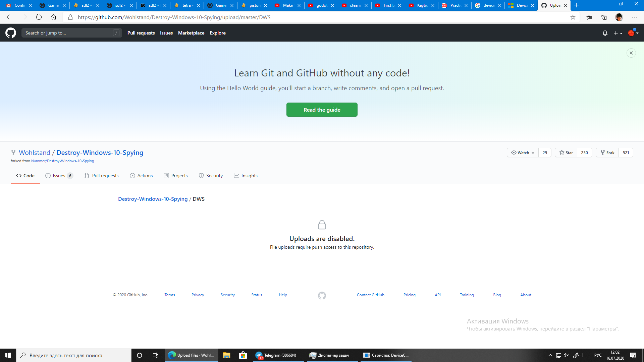Go to browser home page
644x362 pixels.
[54, 17]
